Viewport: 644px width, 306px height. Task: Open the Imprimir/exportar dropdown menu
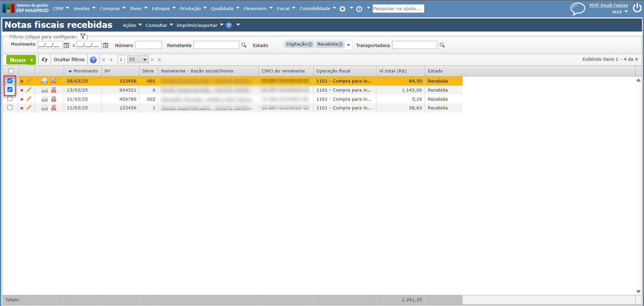200,25
